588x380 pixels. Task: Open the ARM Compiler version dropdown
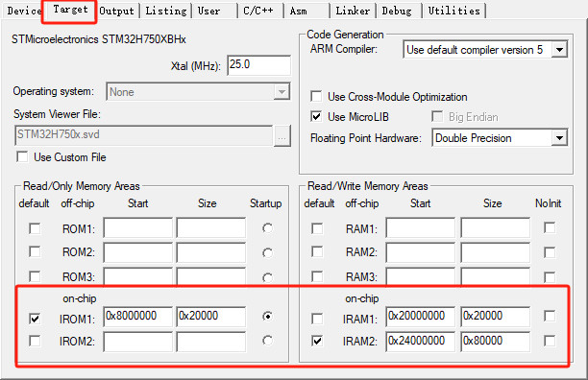click(485, 49)
